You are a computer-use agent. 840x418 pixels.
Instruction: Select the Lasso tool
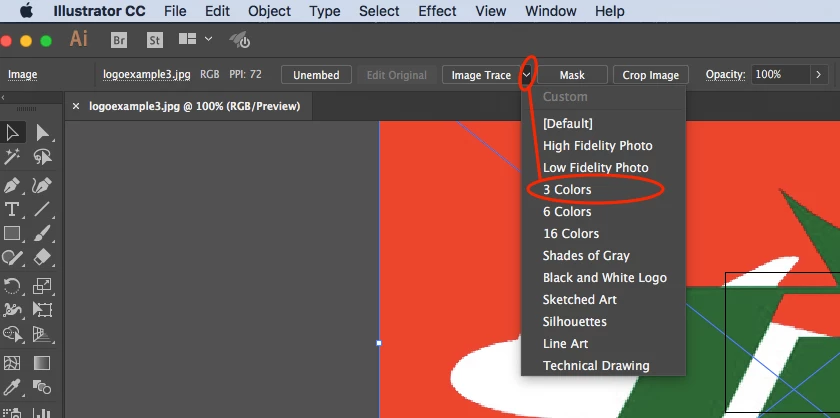(42, 156)
